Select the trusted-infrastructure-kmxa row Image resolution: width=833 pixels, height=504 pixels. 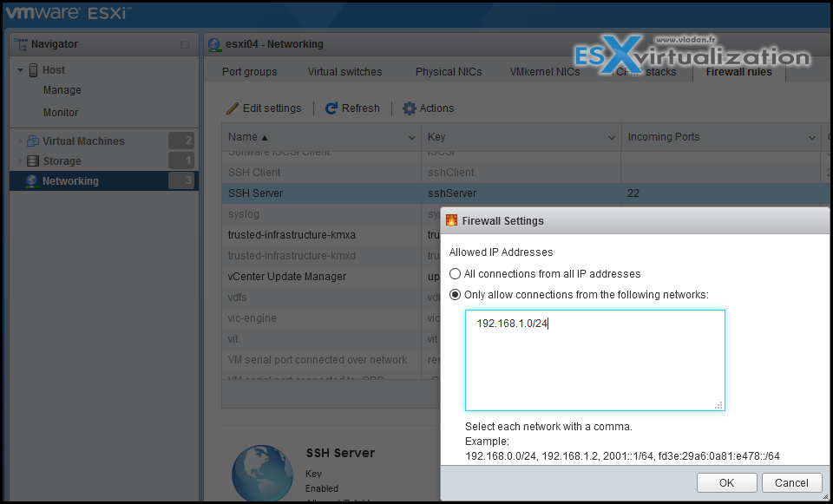coord(331,235)
